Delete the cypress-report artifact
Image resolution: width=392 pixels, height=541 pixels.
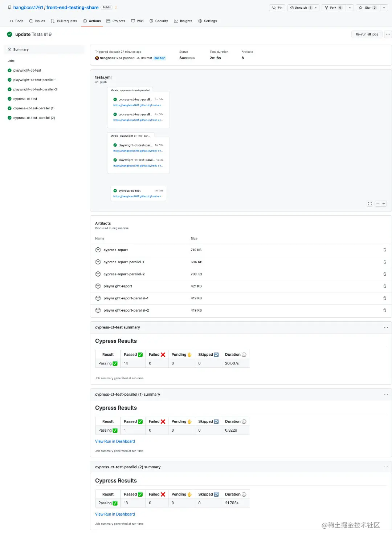click(x=385, y=250)
